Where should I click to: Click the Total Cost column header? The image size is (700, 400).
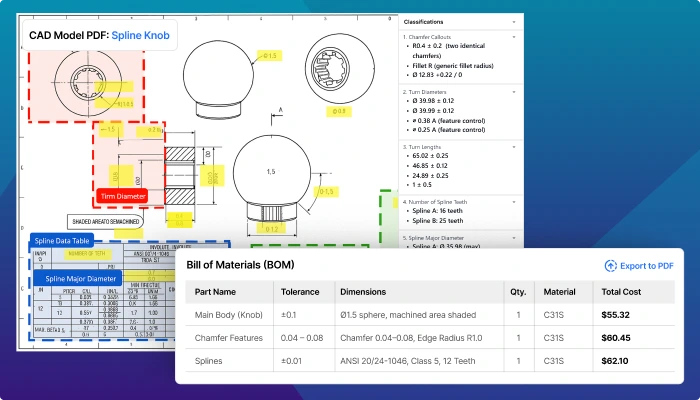[621, 292]
